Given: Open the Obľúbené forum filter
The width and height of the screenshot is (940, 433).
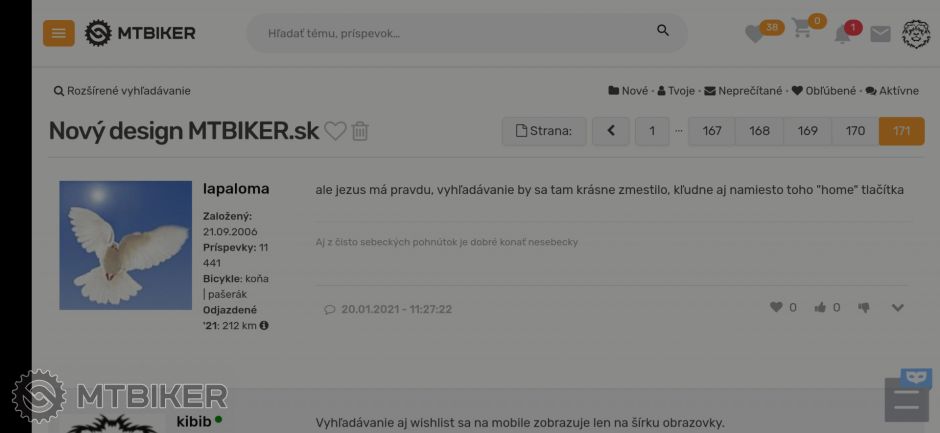Looking at the screenshot, I should (824, 91).
